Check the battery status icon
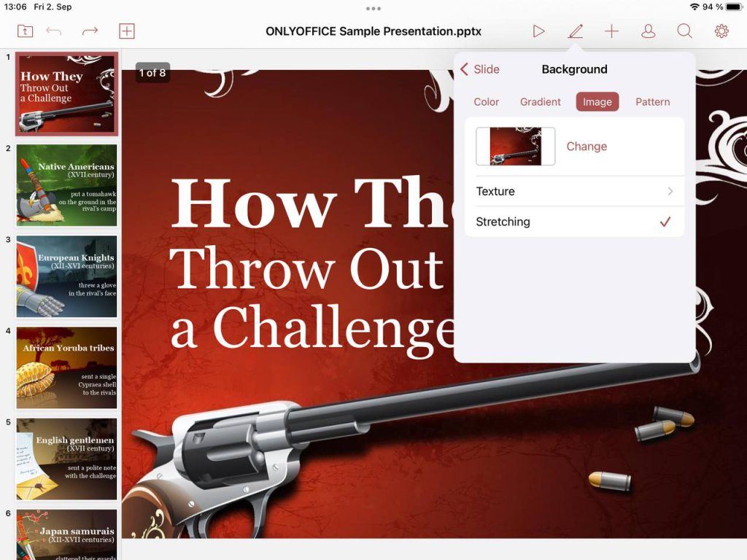747x560 pixels. 734,7
